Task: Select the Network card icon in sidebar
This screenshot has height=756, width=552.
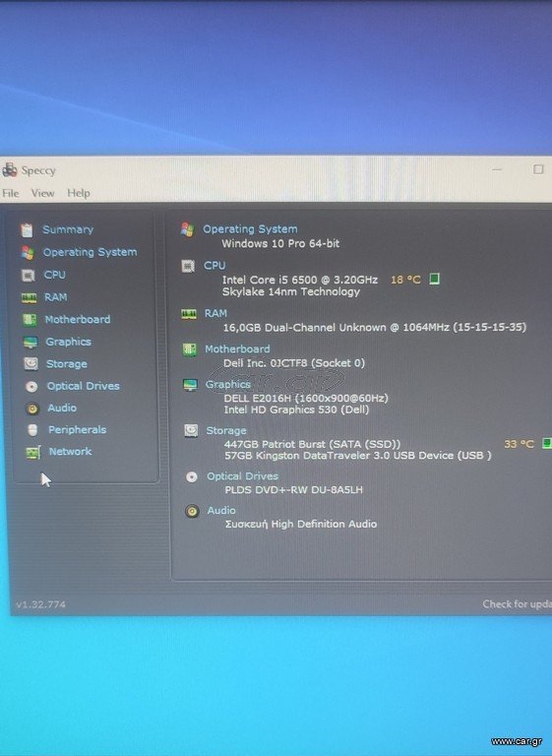Action: (32, 452)
